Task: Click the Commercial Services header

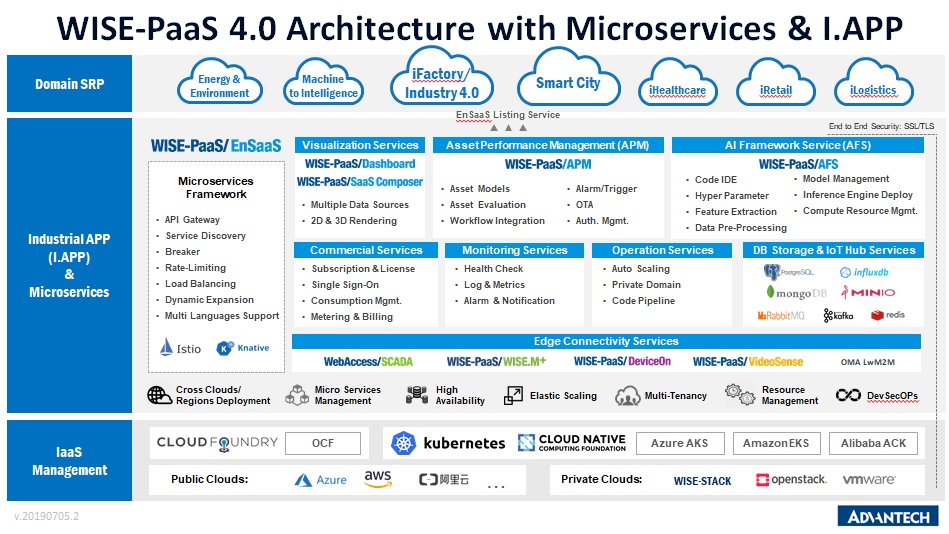Action: (x=366, y=250)
